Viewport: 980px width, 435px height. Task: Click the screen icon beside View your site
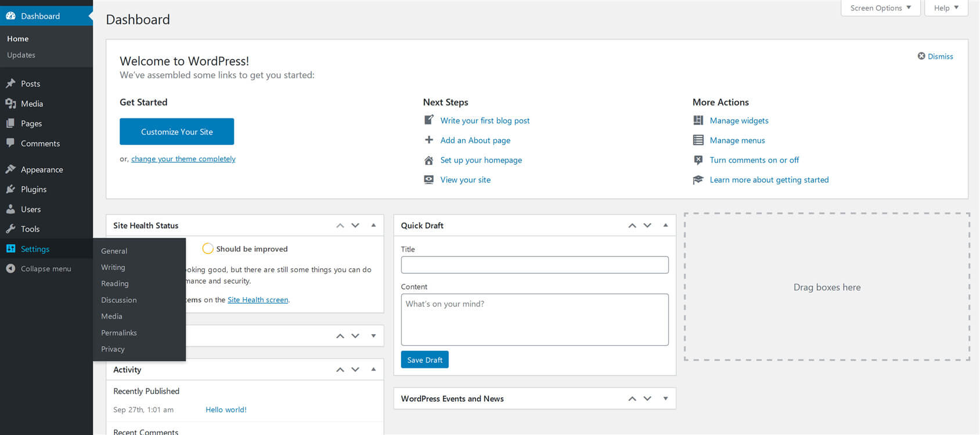tap(429, 180)
